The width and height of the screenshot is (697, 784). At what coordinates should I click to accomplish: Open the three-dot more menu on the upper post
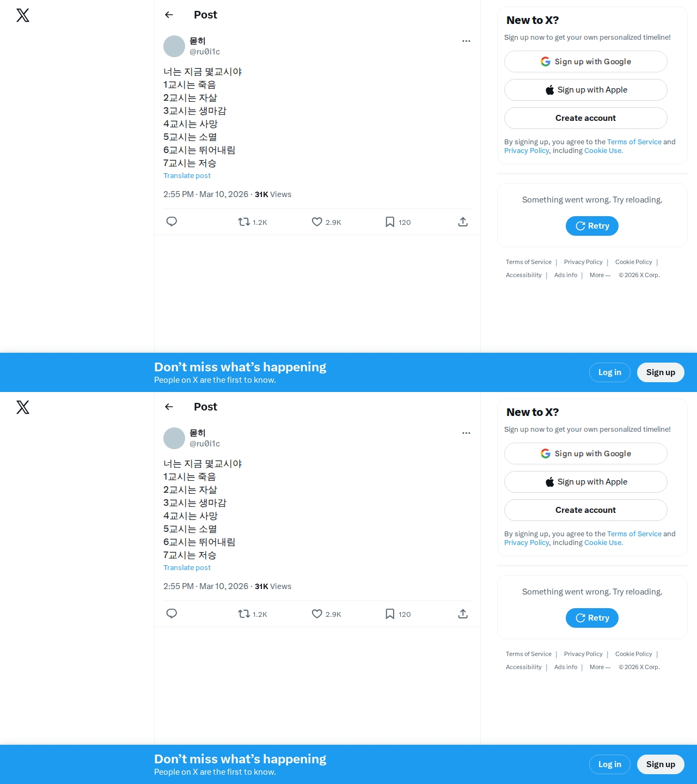(466, 41)
